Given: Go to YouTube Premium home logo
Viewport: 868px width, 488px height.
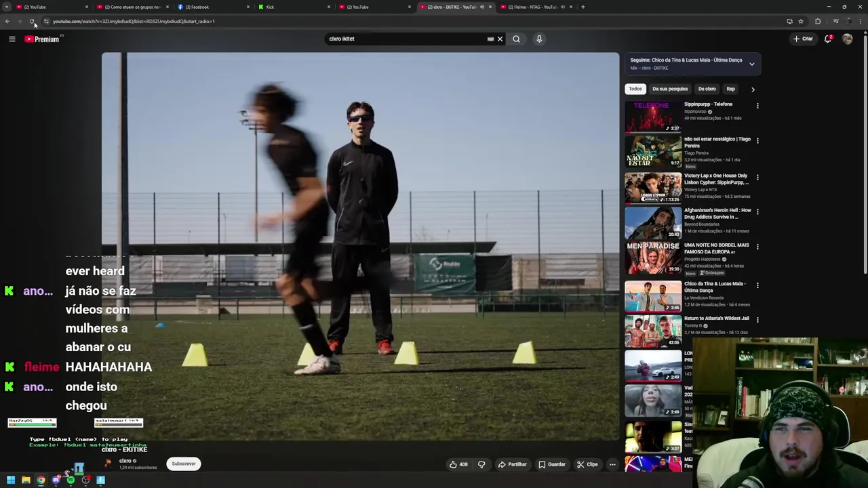Looking at the screenshot, I should tap(43, 39).
